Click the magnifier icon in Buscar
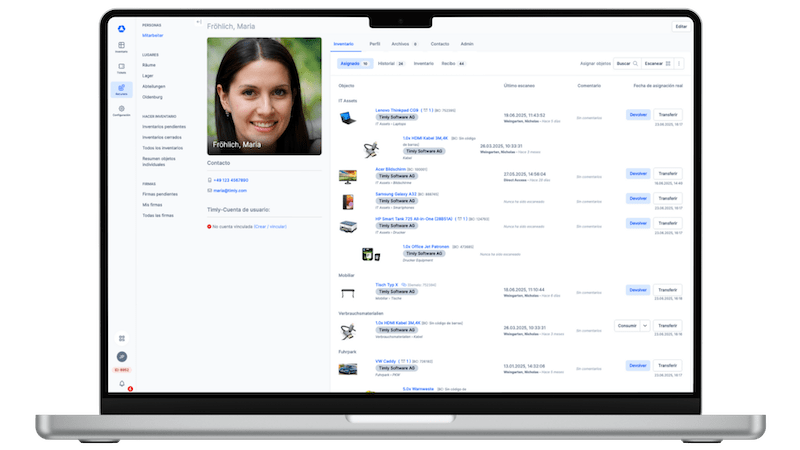The image size is (800, 450). click(635, 64)
